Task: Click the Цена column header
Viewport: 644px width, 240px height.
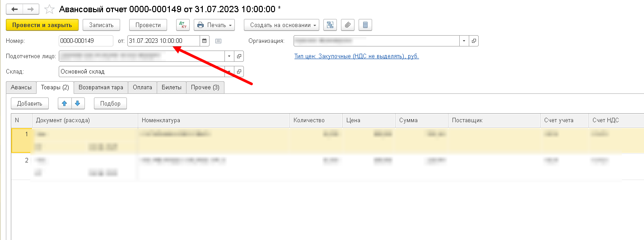Action: 369,120
